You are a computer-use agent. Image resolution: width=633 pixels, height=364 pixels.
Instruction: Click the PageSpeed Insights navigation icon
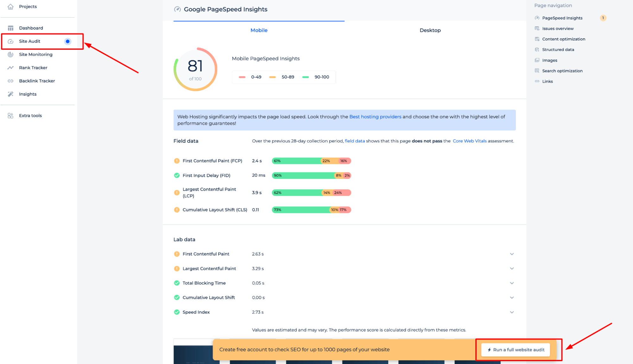(x=537, y=18)
